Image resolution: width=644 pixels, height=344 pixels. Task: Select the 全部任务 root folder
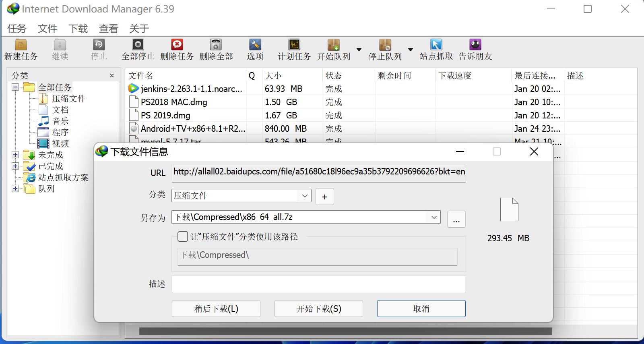click(55, 87)
